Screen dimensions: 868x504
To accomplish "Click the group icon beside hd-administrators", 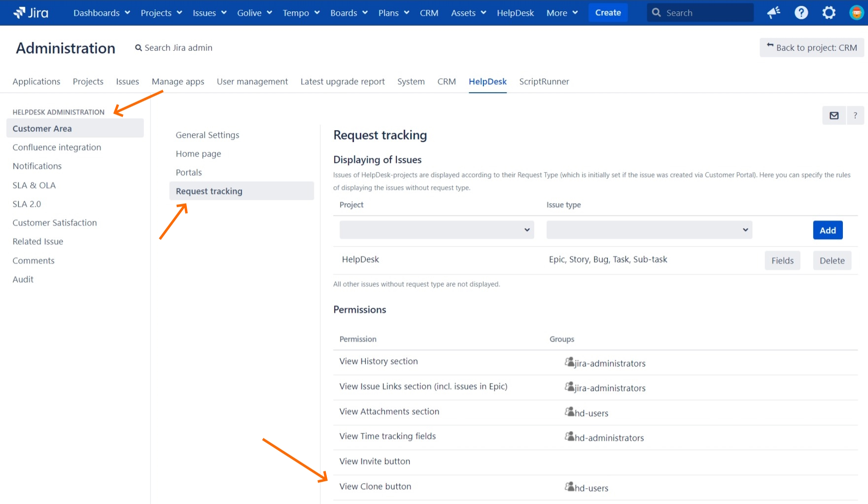I will 569,437.
